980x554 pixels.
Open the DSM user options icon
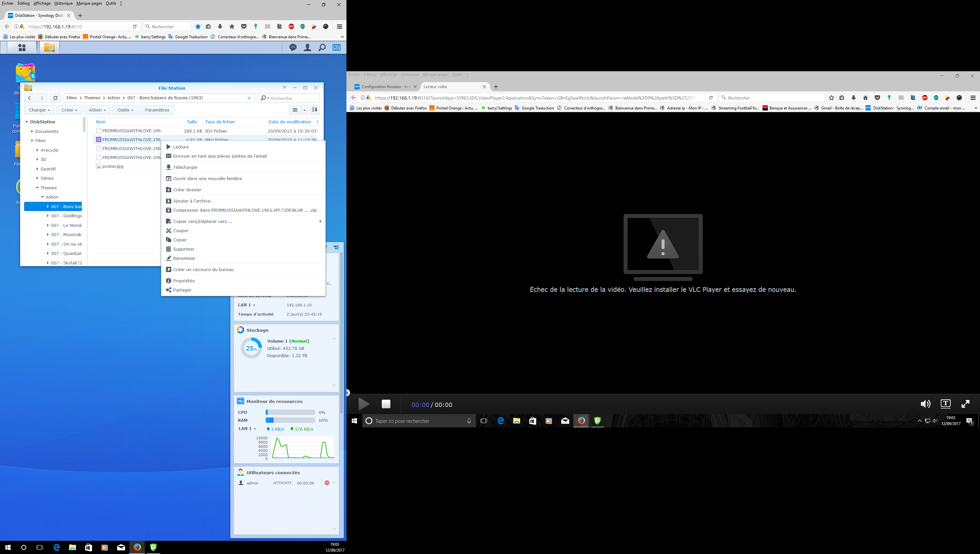click(307, 47)
